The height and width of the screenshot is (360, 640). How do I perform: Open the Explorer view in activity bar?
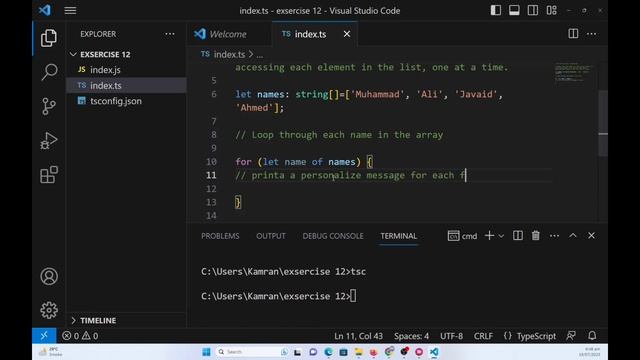[49, 38]
